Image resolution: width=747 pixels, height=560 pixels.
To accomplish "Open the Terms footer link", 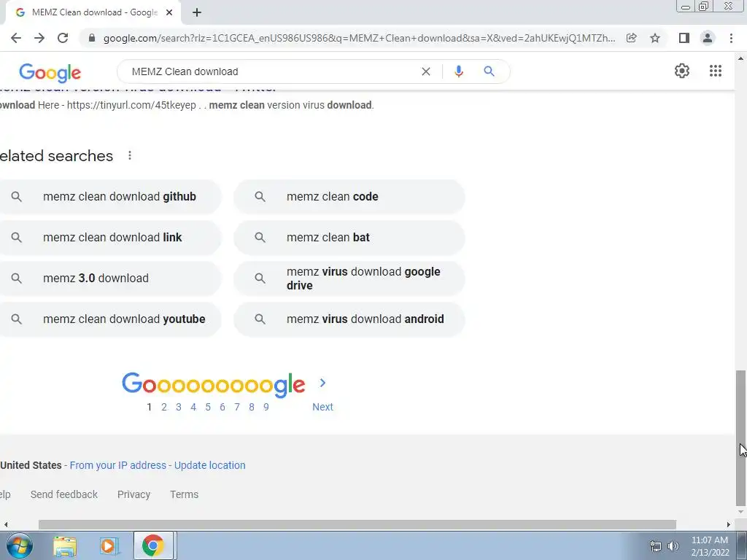I will tap(184, 494).
